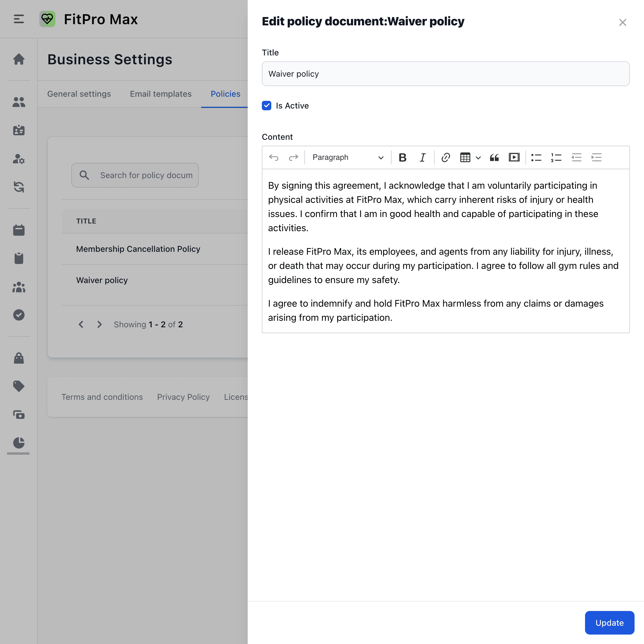Expand the insert table dropdown arrow
The width and height of the screenshot is (644, 644).
478,158
